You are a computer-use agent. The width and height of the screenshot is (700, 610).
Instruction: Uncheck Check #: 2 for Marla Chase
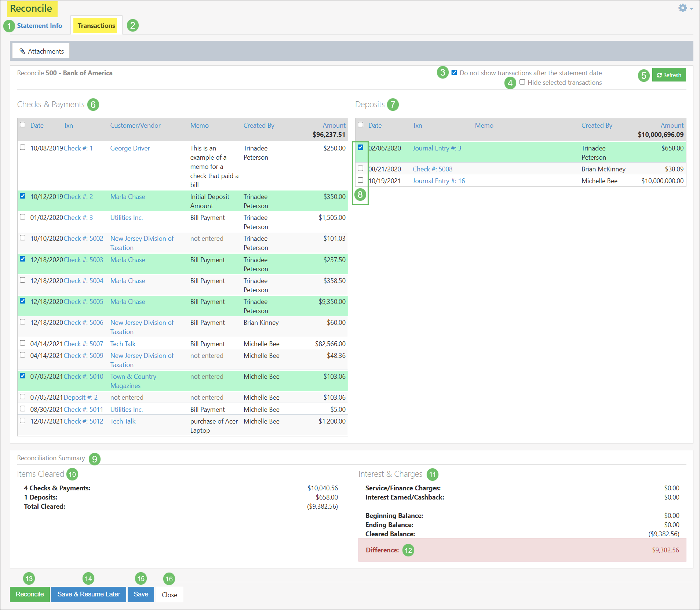(23, 196)
